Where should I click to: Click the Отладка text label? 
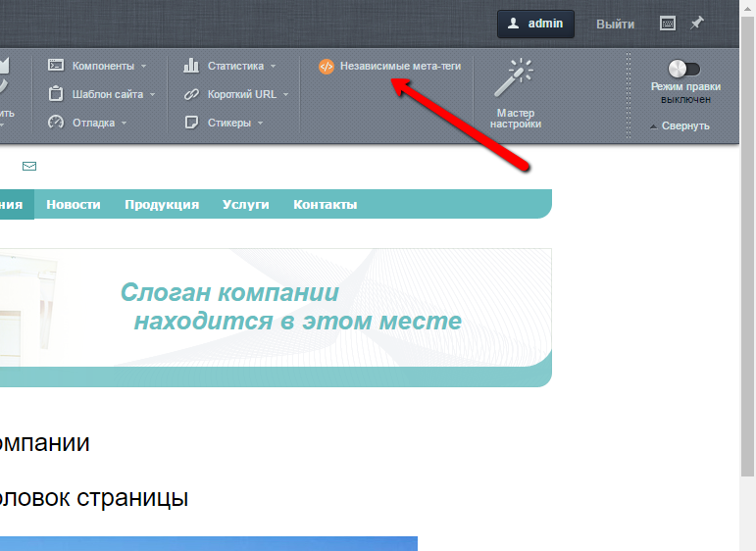(93, 123)
